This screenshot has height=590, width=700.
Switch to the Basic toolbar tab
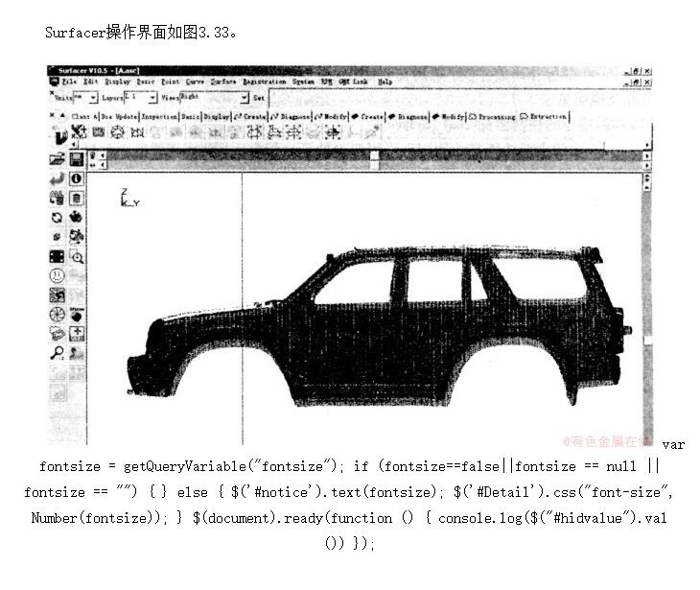[191, 117]
